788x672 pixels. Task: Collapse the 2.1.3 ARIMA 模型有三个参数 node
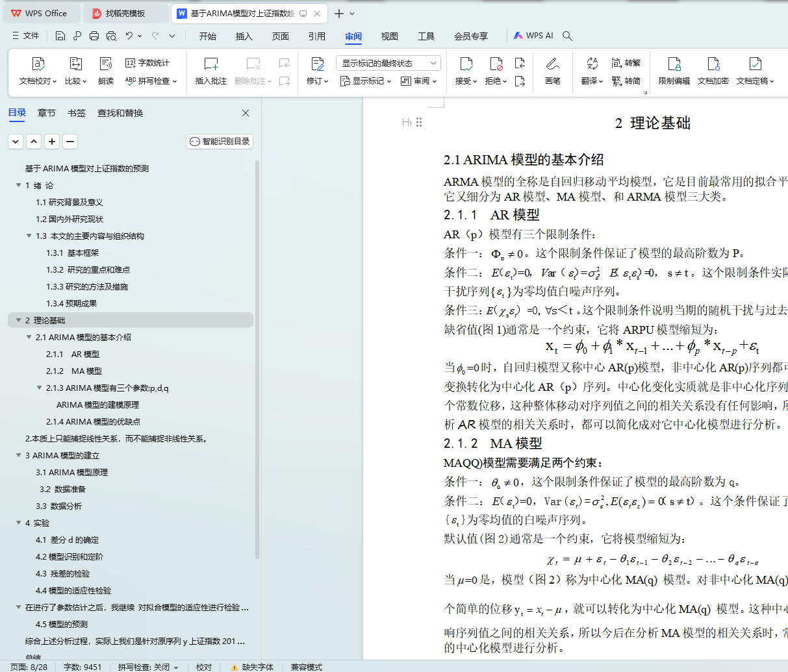coord(39,388)
